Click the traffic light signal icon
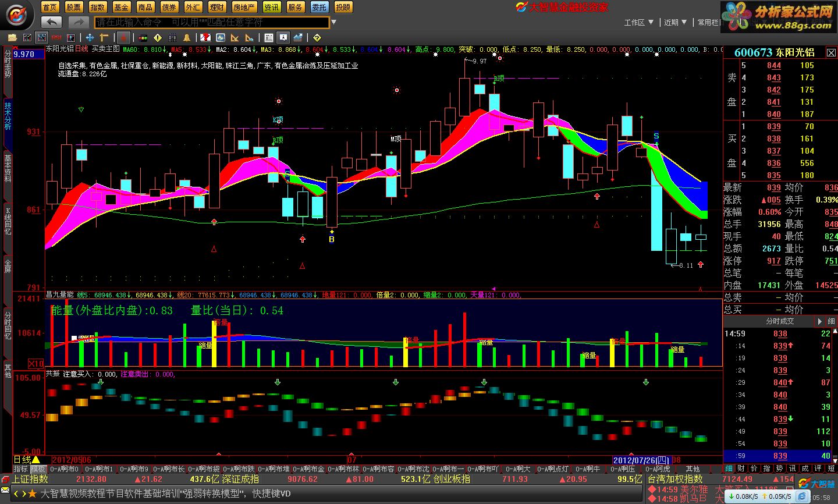838x504 pixels. pyautogui.click(x=143, y=38)
